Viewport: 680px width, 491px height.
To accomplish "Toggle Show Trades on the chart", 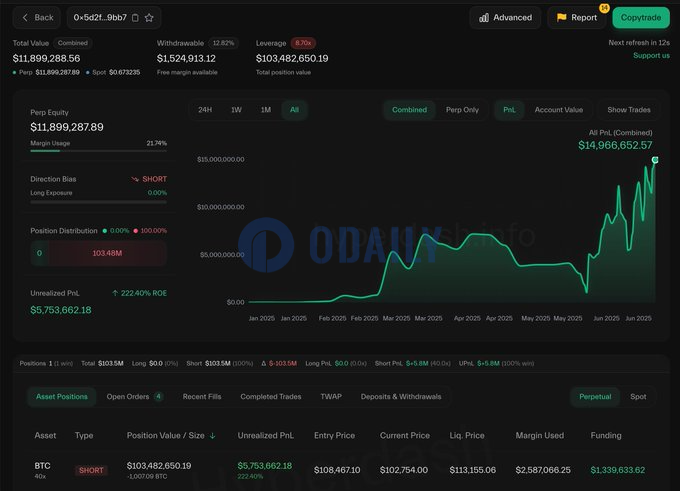I will (x=629, y=110).
